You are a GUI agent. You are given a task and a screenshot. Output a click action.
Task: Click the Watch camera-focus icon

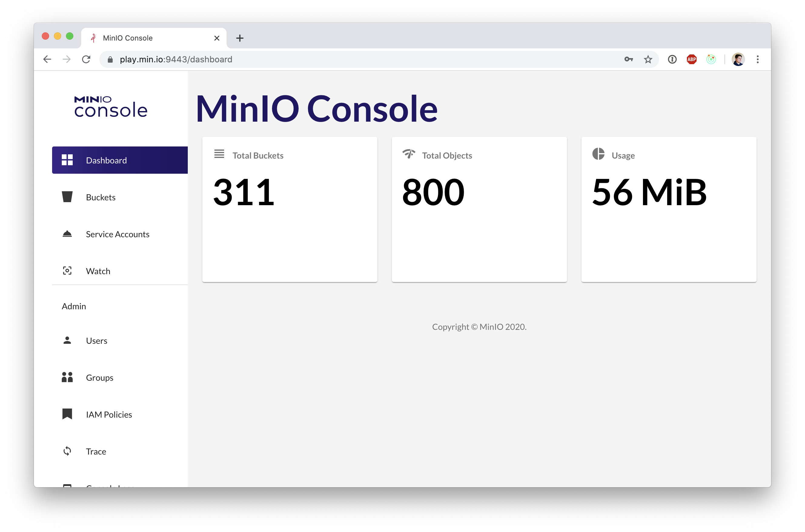pos(67,271)
